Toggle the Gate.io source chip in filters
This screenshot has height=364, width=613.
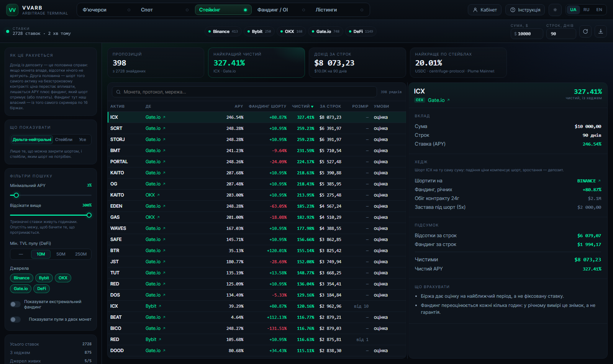pos(21,289)
